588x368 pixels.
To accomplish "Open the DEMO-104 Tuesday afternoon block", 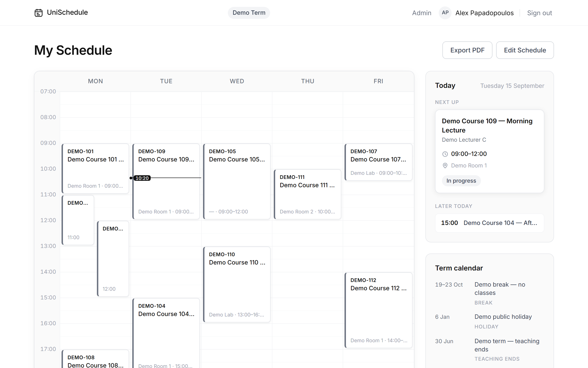I will tap(166, 333).
